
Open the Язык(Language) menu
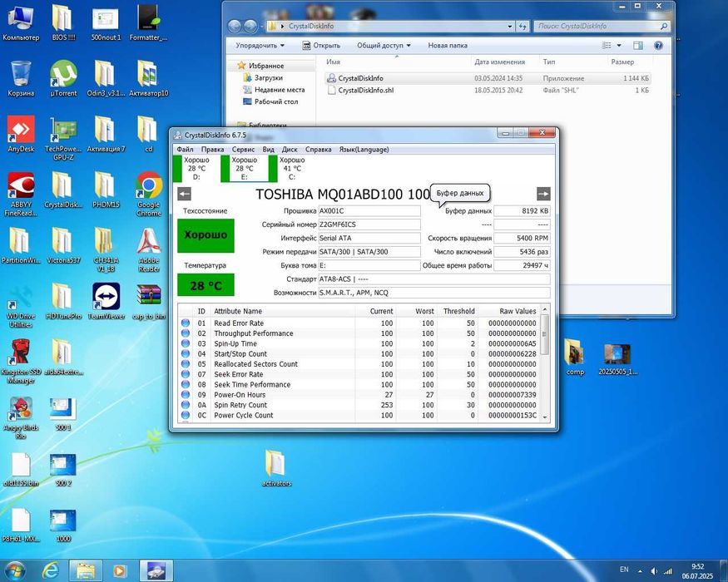(x=364, y=150)
